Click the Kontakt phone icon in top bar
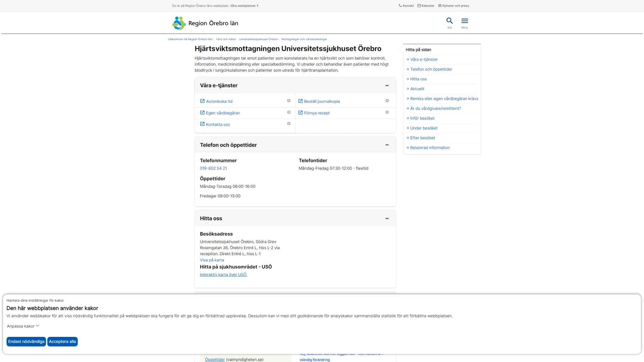 400,6
